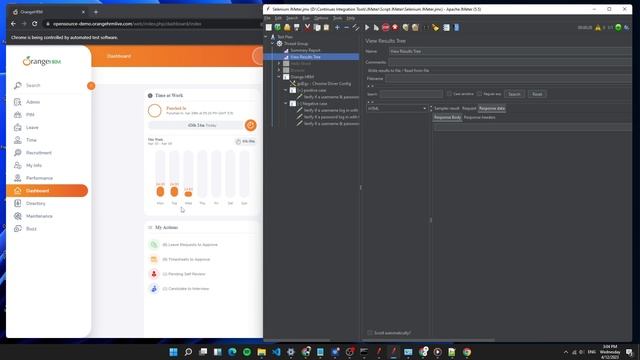640x360 pixels.
Task: Switch to the Sampler result tab
Action: coord(447,109)
